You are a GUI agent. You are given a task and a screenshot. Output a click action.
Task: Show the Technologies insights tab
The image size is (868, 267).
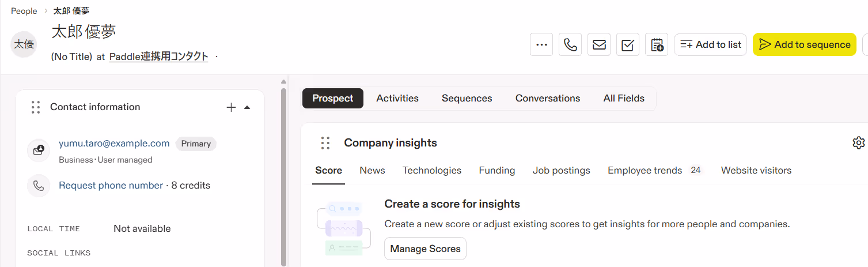431,170
